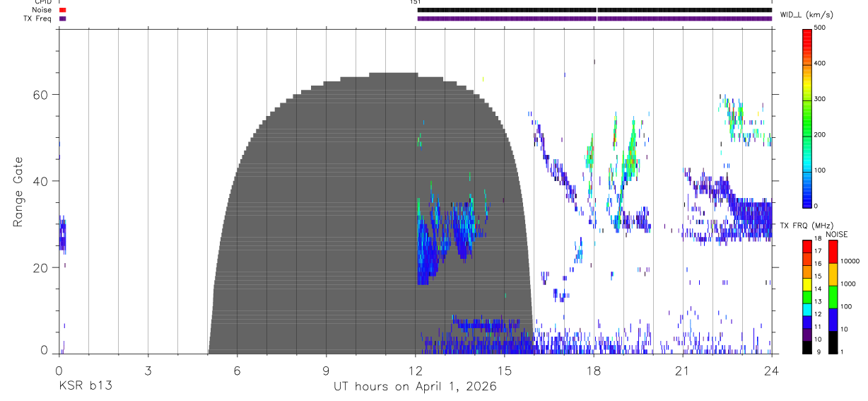Click the black noise strip above the plot

click(x=594, y=10)
